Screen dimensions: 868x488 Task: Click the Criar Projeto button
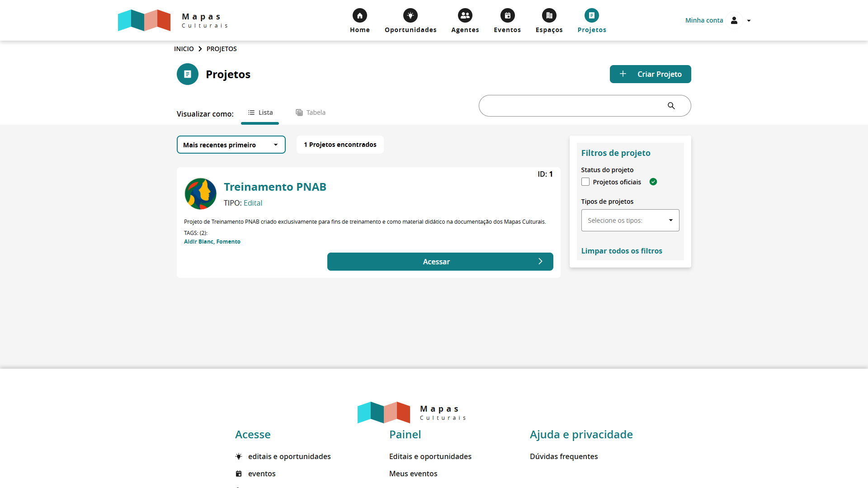pyautogui.click(x=650, y=74)
